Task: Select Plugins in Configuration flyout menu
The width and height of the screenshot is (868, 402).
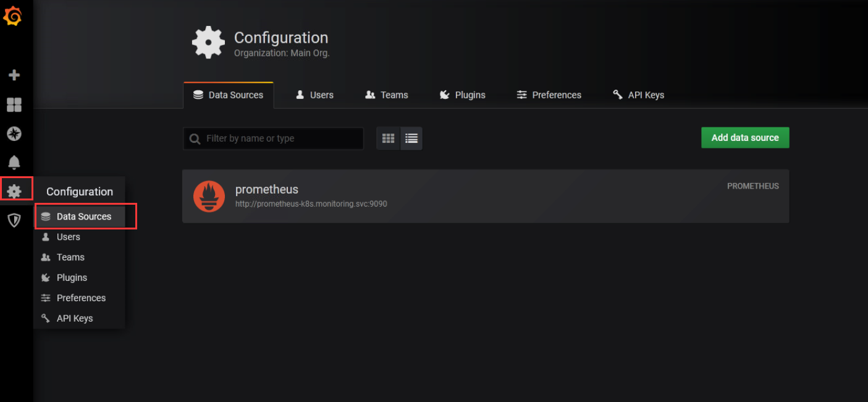Action: pyautogui.click(x=80, y=278)
